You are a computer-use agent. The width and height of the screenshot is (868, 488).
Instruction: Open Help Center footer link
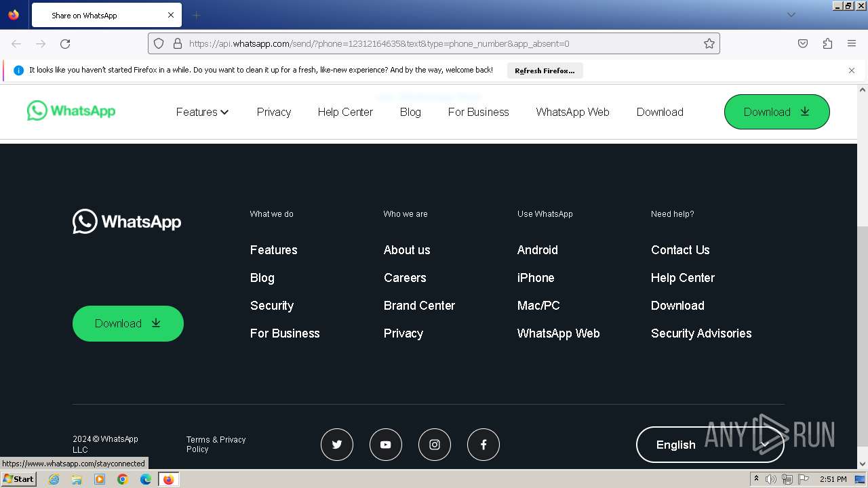coord(683,278)
